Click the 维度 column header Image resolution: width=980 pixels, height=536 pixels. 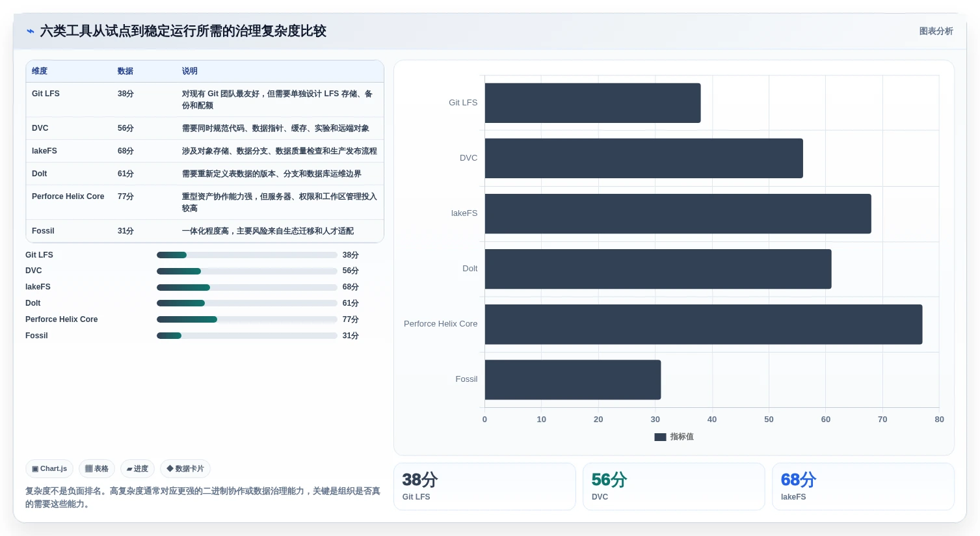(40, 71)
